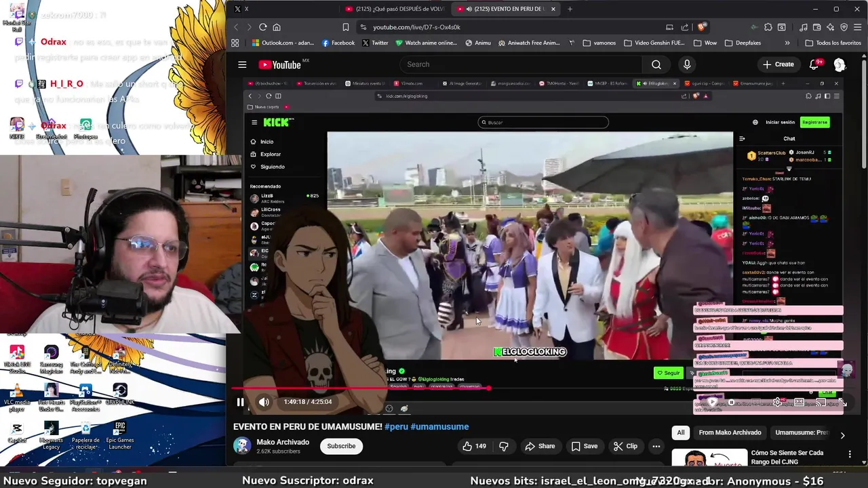Click the youtube.com address bar URL
Image resolution: width=868 pixels, height=488 pixels.
(x=416, y=27)
